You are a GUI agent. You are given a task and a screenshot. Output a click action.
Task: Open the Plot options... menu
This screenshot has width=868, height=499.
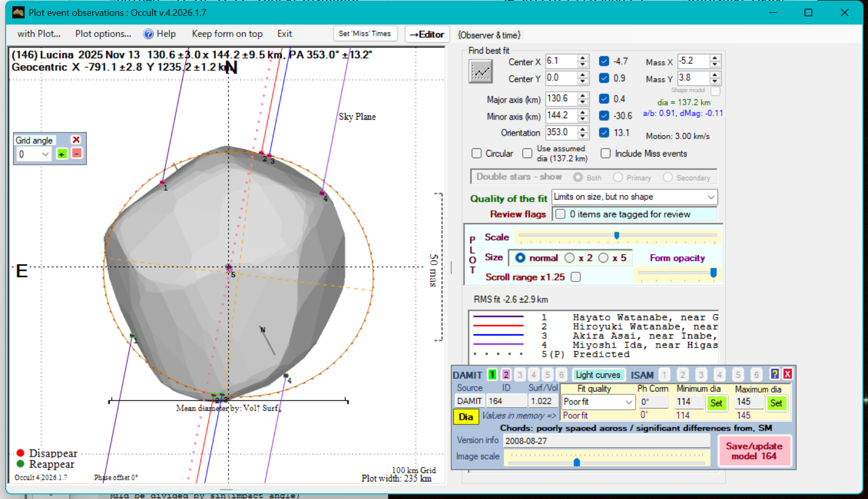point(103,34)
